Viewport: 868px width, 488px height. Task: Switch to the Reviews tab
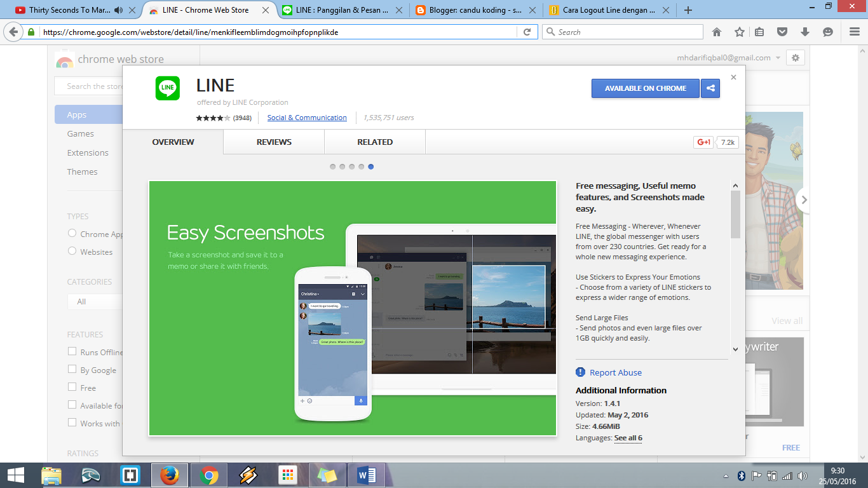coord(273,142)
